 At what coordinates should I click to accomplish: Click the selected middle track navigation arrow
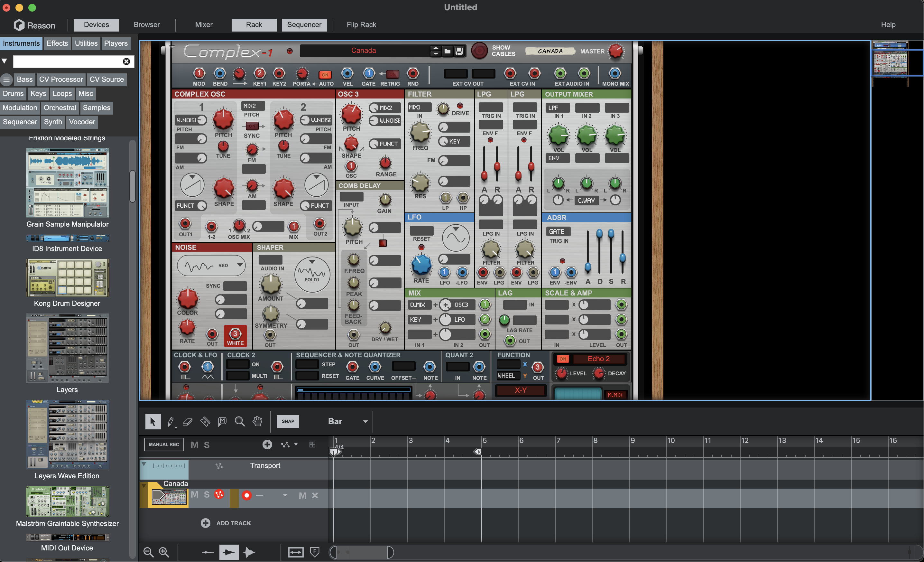click(229, 552)
